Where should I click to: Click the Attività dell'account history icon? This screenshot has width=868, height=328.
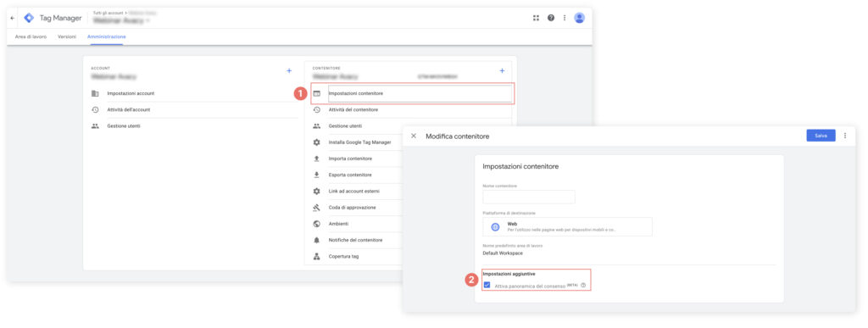[x=95, y=109]
